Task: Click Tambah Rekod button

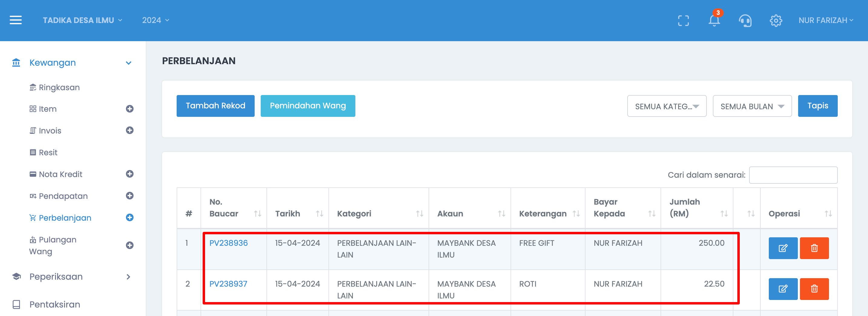Action: (x=215, y=106)
